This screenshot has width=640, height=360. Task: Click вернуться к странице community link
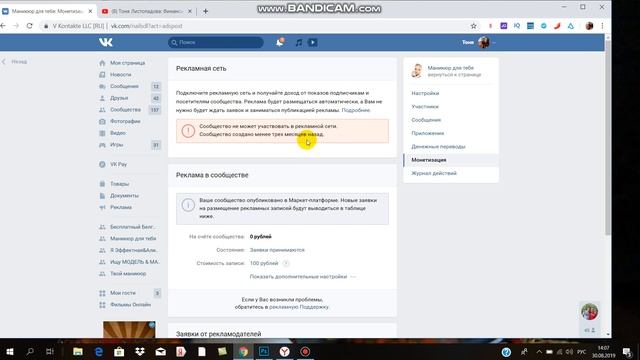[x=454, y=75]
